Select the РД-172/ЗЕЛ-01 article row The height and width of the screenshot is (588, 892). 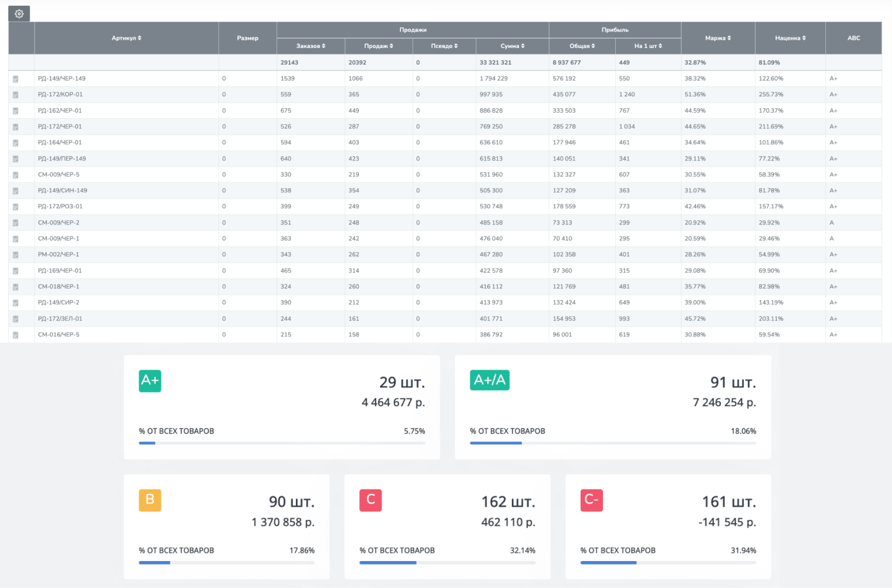tap(60, 319)
